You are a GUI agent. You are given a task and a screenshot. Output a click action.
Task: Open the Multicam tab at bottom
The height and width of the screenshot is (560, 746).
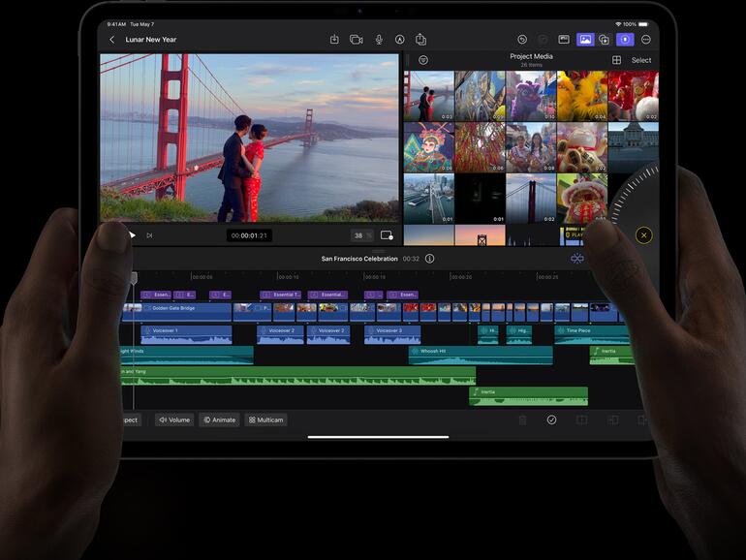click(x=266, y=420)
